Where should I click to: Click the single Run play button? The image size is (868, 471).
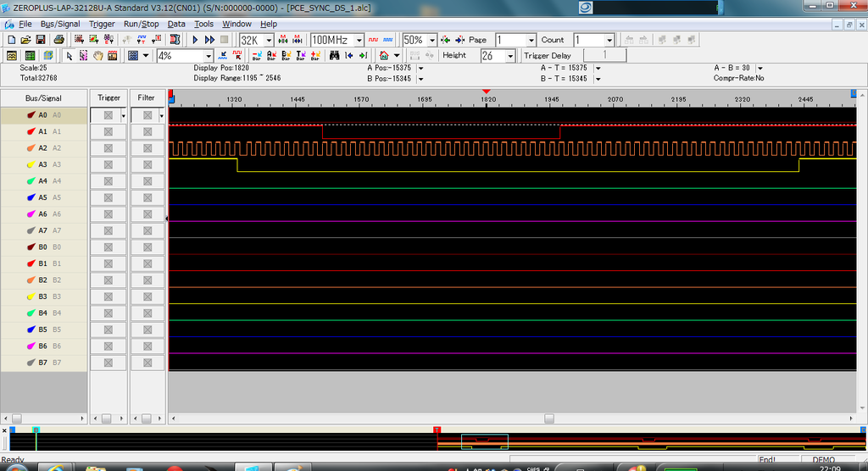click(x=195, y=40)
